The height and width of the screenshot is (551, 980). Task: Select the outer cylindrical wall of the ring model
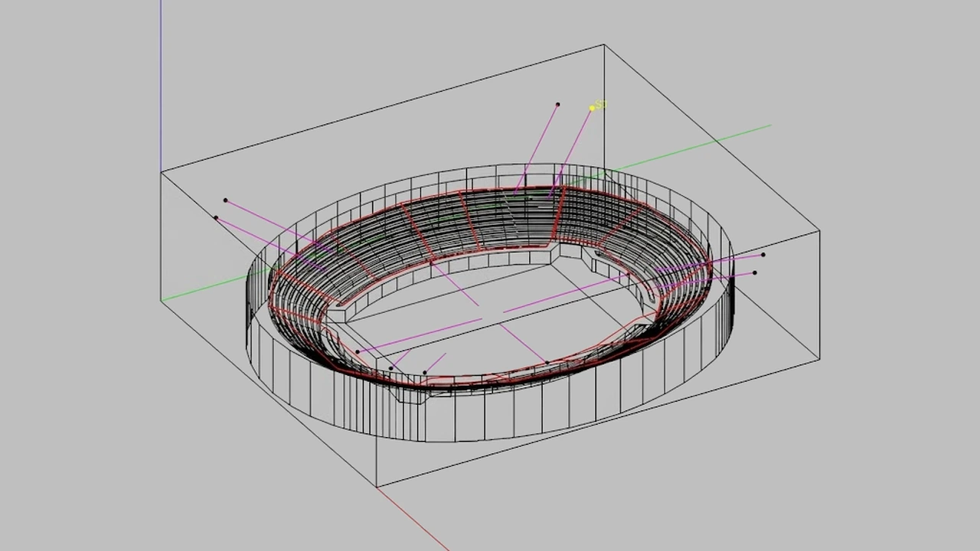(x=490, y=413)
